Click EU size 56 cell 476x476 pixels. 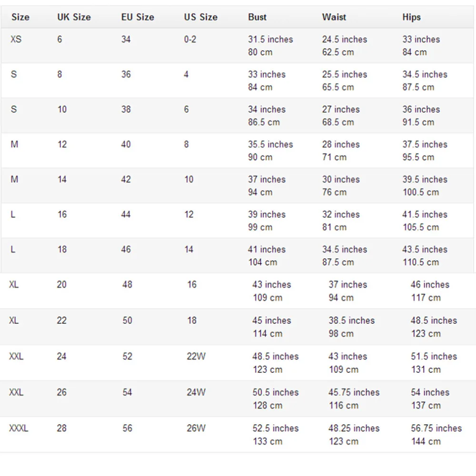tap(127, 428)
